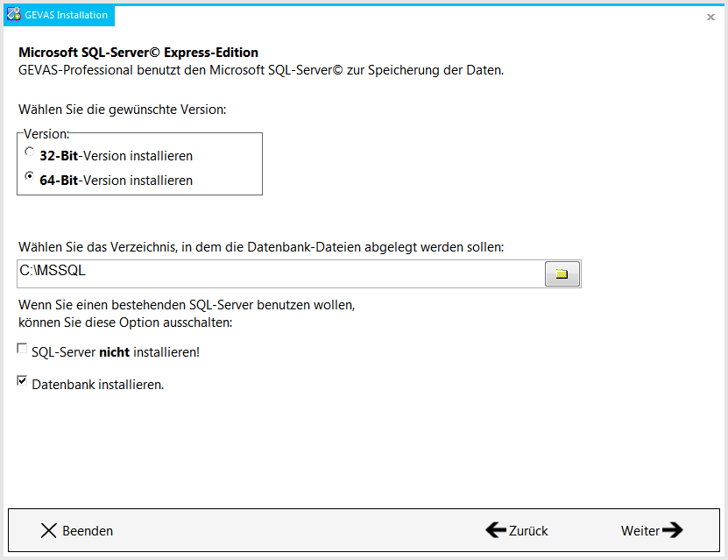Click the left arrow icon of Zurück
The height and width of the screenshot is (560, 728).
point(496,530)
